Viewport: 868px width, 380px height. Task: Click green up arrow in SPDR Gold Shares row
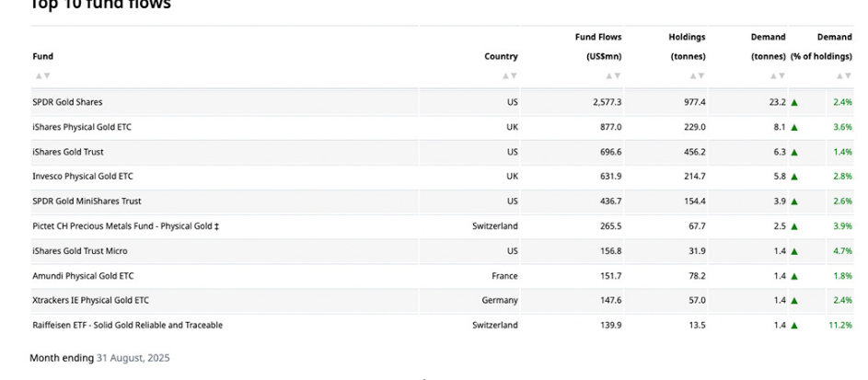pyautogui.click(x=794, y=102)
